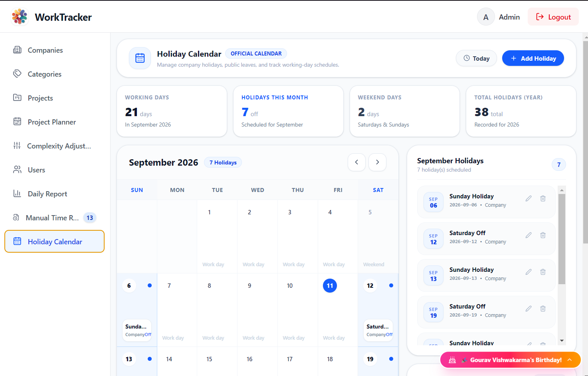
Task: Jump to Today in the calendar
Action: tap(476, 58)
